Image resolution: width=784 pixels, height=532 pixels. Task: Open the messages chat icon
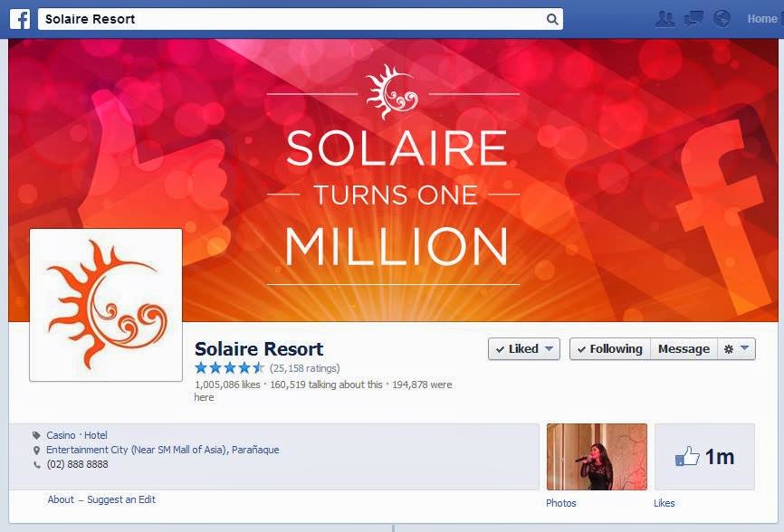click(x=693, y=19)
